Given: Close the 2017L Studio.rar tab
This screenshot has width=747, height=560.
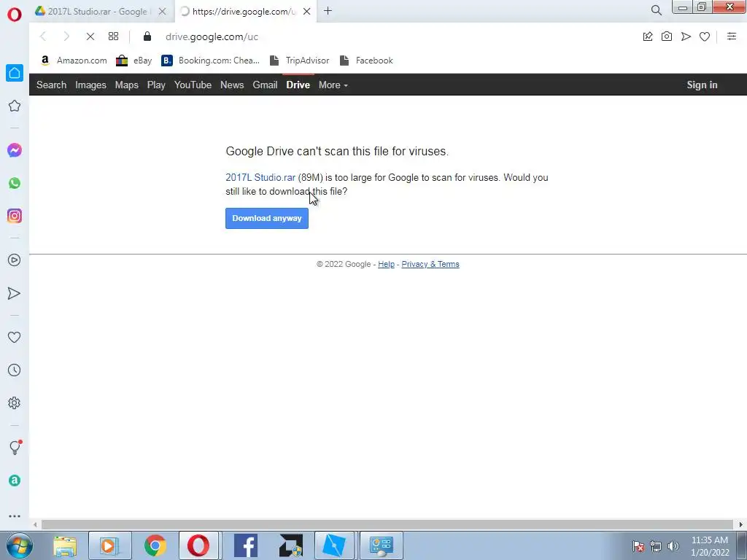Looking at the screenshot, I should point(163,12).
